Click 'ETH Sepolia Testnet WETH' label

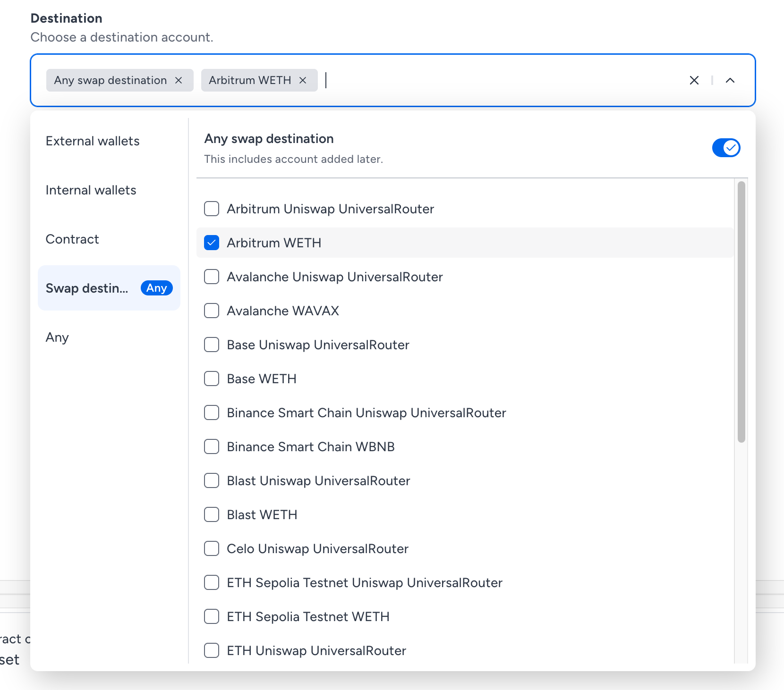click(308, 616)
